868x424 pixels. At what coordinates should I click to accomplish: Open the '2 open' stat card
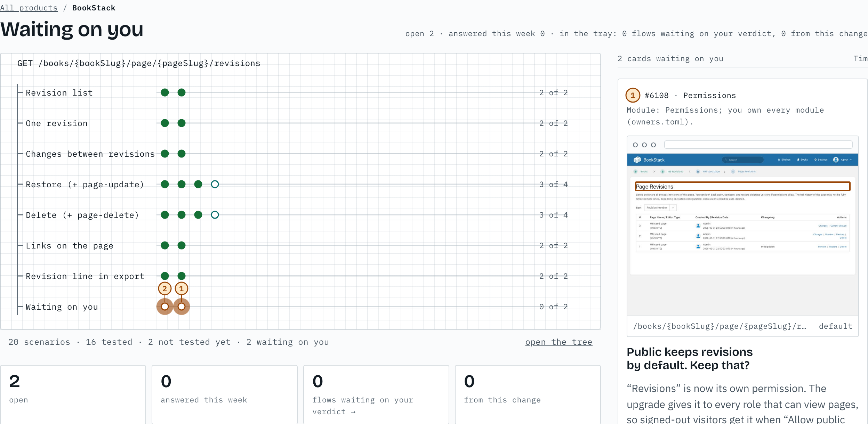73,394
